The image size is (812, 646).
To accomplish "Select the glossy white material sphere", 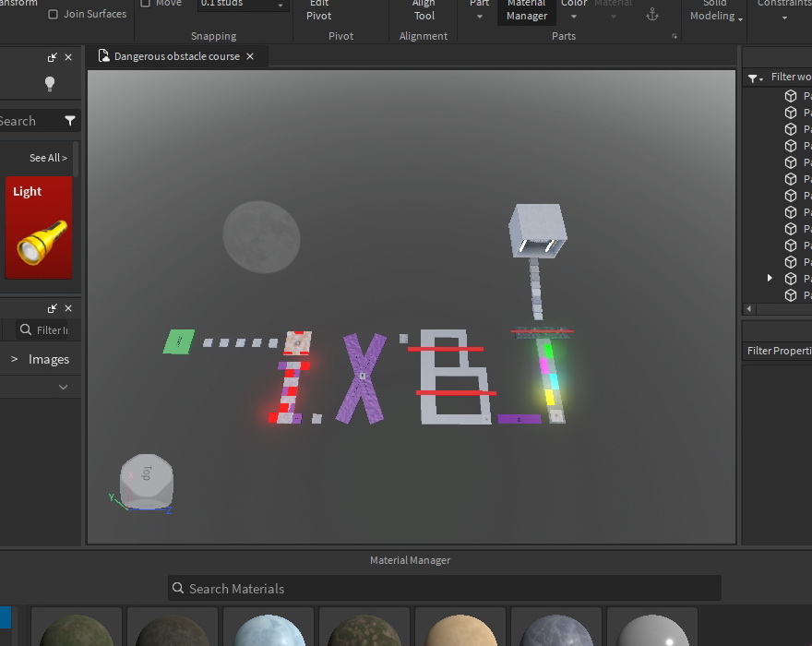I will click(x=652, y=628).
